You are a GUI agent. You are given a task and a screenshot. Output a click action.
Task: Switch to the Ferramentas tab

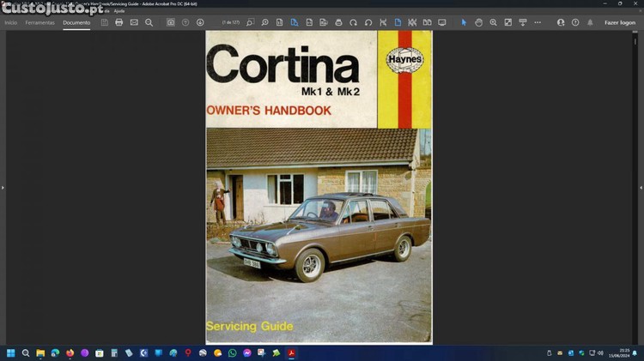coord(39,22)
